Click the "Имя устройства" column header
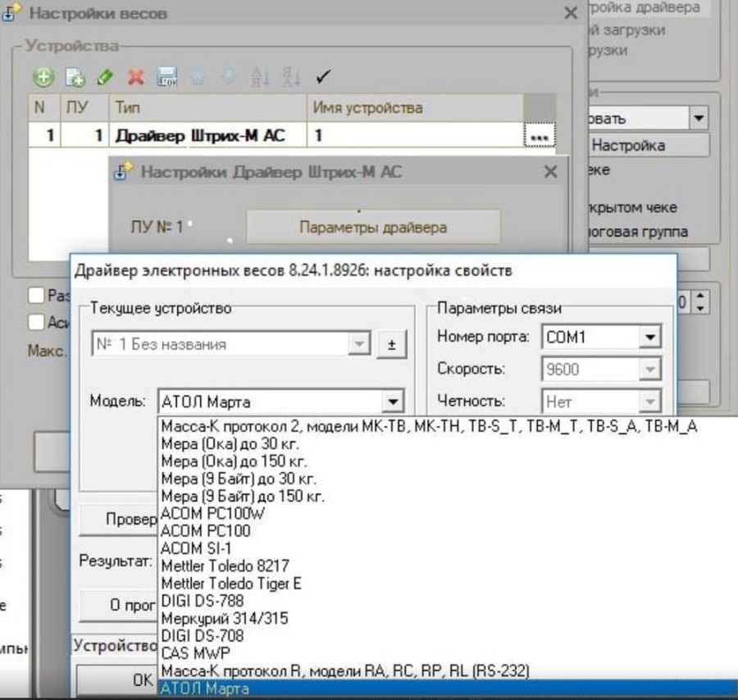Viewport: 738px width, 700px height. [415, 107]
